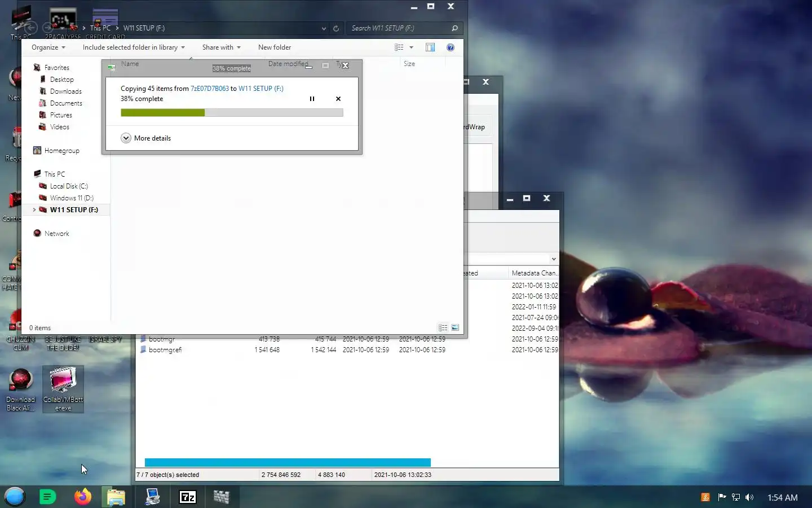Open the green notes app on the taskbar
812x508 pixels.
coord(47,497)
